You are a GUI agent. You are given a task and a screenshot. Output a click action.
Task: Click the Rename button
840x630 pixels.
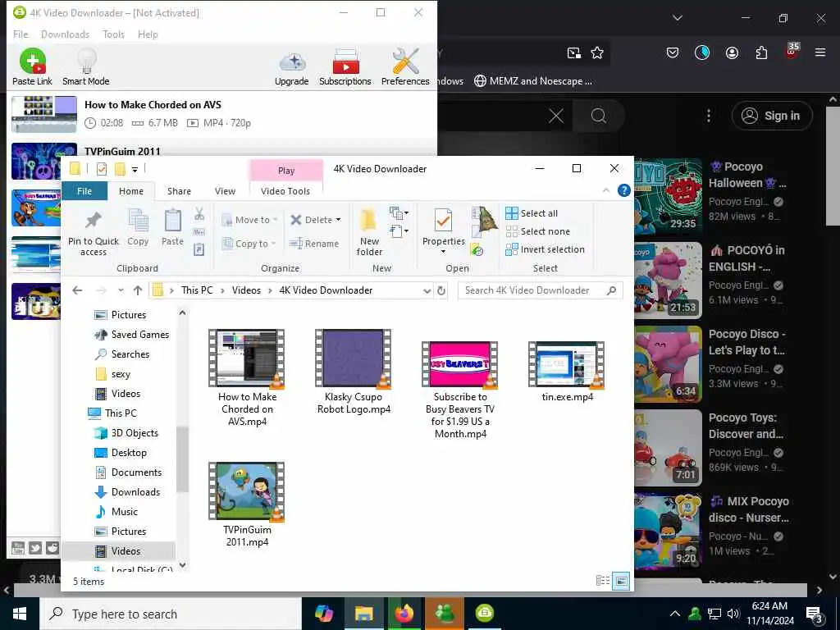click(314, 244)
